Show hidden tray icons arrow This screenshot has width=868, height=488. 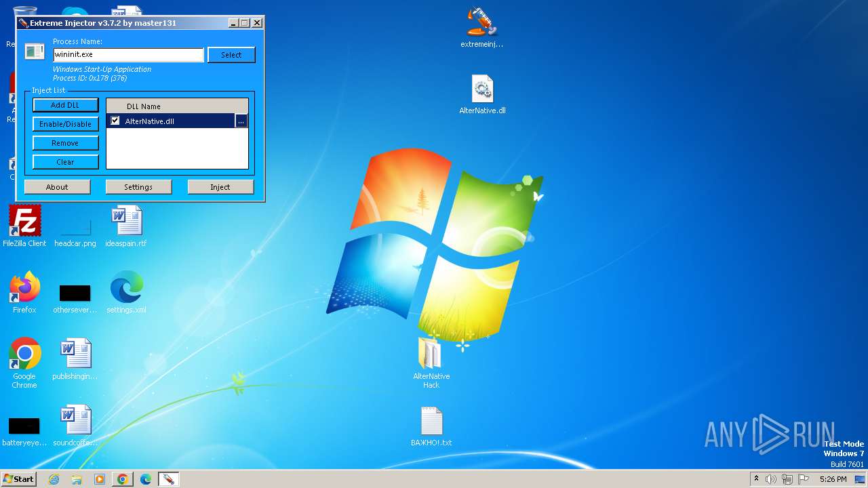(x=756, y=479)
